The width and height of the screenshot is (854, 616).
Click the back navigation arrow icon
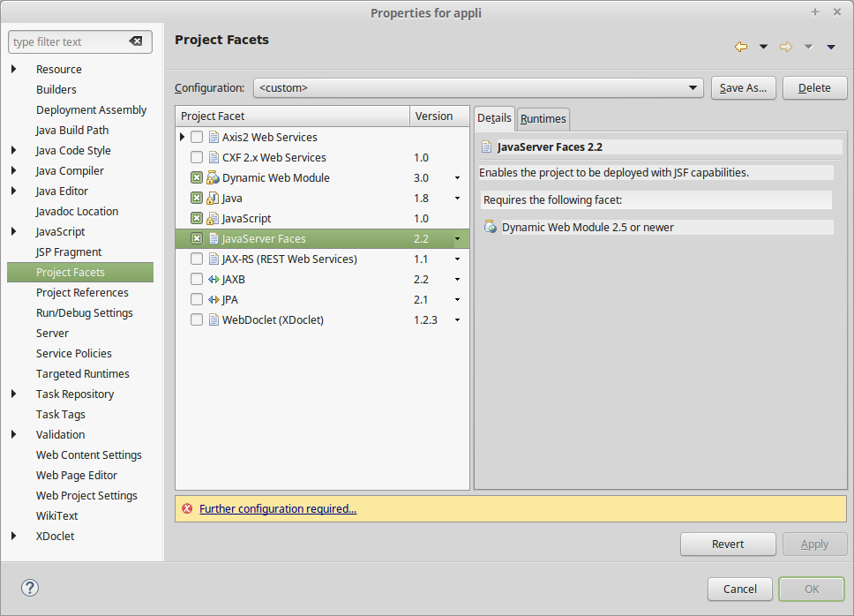740,46
